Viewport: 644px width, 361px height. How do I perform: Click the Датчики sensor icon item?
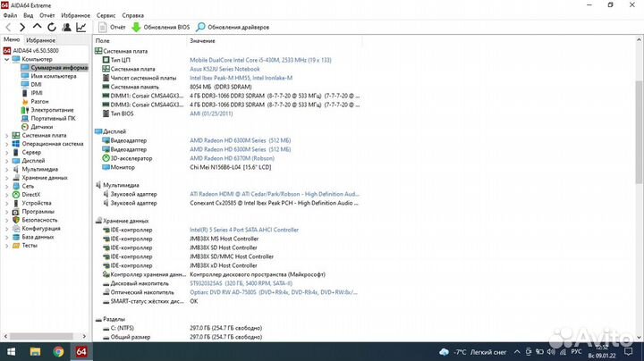click(25, 127)
